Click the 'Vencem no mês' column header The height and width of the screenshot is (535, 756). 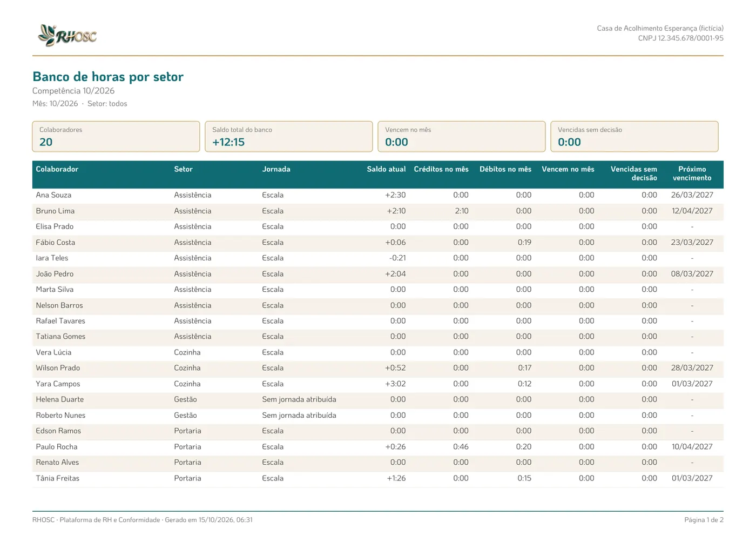tap(568, 169)
